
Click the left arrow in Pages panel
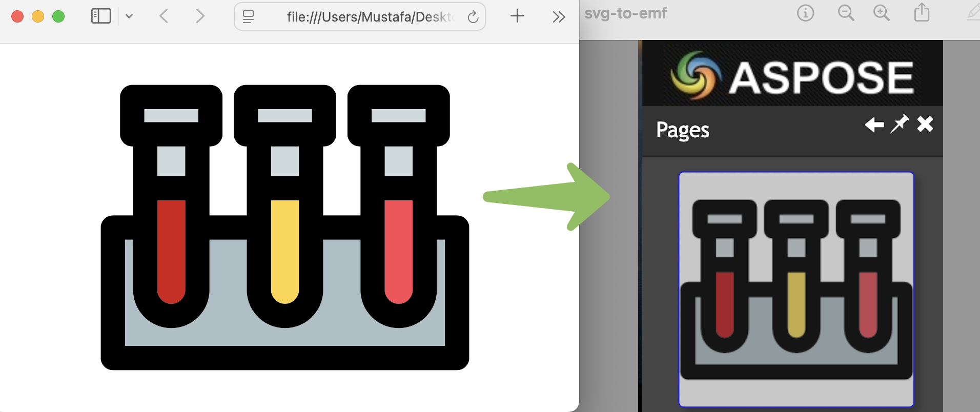click(x=874, y=125)
